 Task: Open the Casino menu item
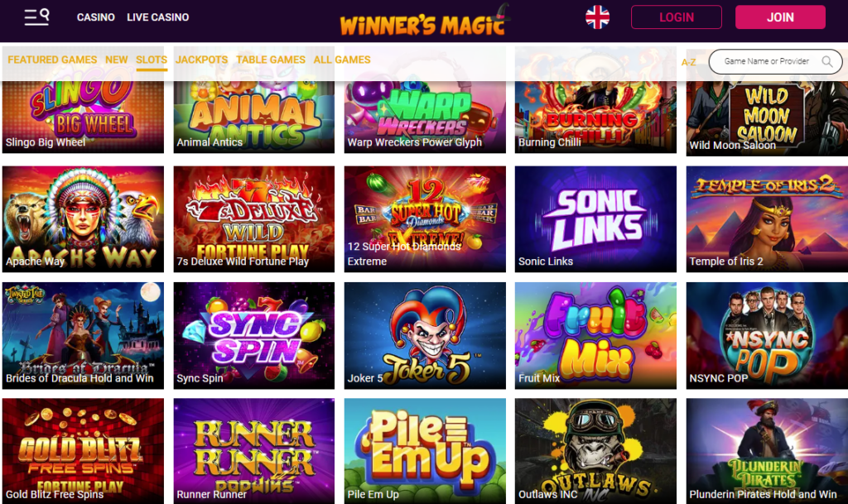point(96,17)
